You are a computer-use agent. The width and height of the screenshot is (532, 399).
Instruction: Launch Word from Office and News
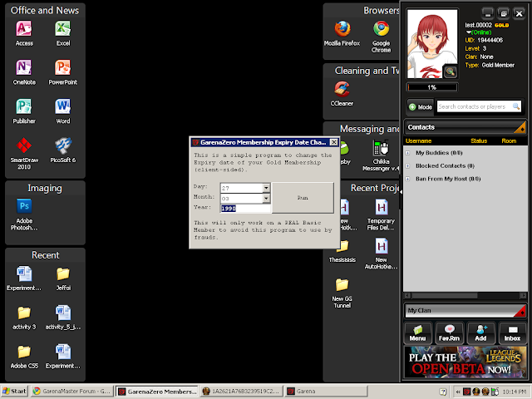[x=63, y=111]
